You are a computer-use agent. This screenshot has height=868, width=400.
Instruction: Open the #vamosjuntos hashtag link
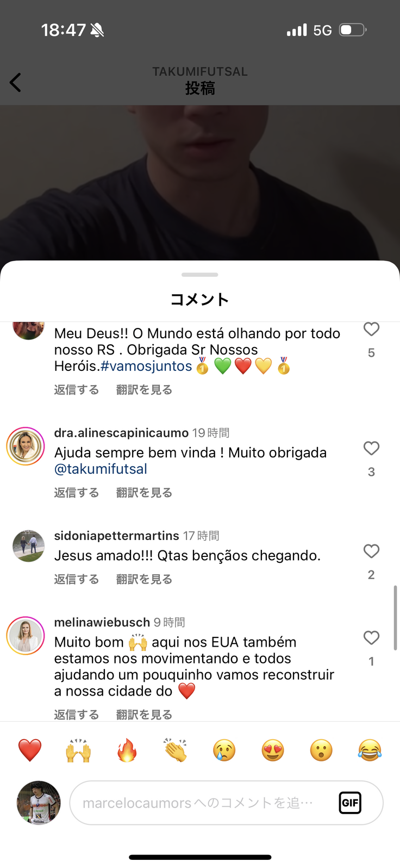[146, 366]
